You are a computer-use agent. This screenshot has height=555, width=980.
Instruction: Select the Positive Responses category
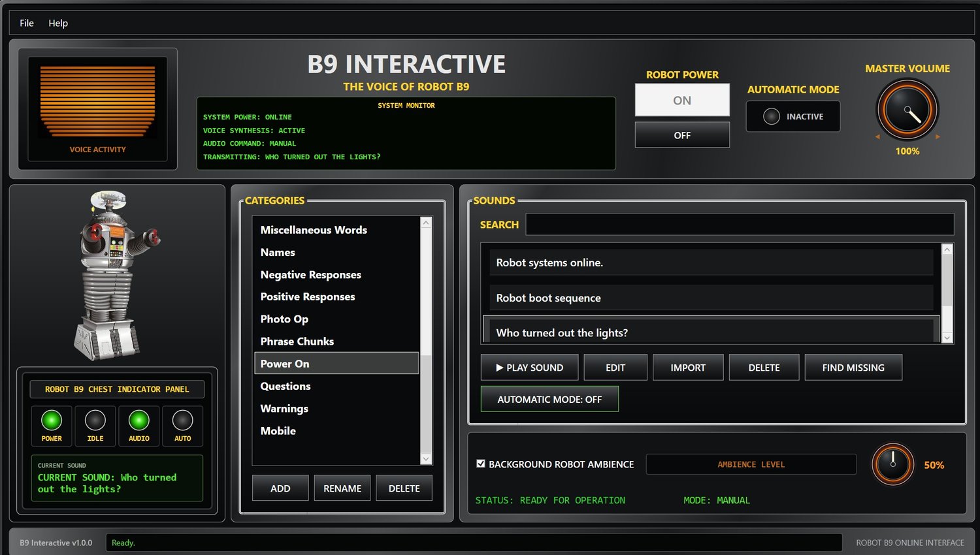point(336,296)
